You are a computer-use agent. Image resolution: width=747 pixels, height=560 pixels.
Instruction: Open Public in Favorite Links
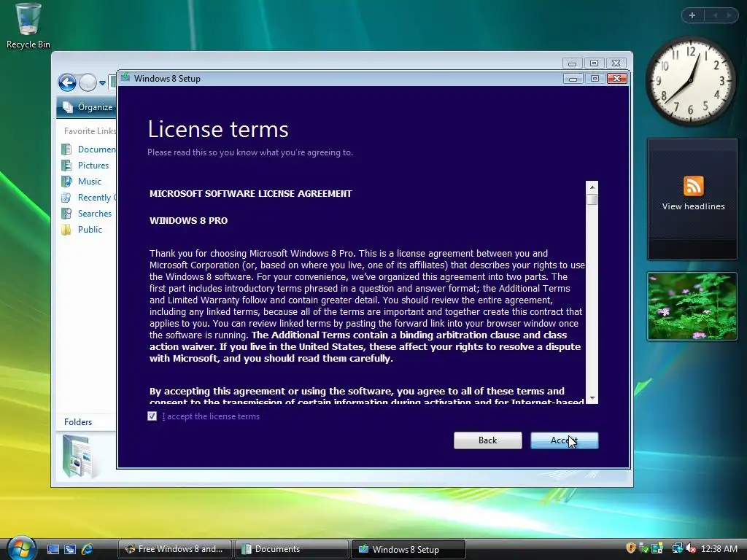90,230
